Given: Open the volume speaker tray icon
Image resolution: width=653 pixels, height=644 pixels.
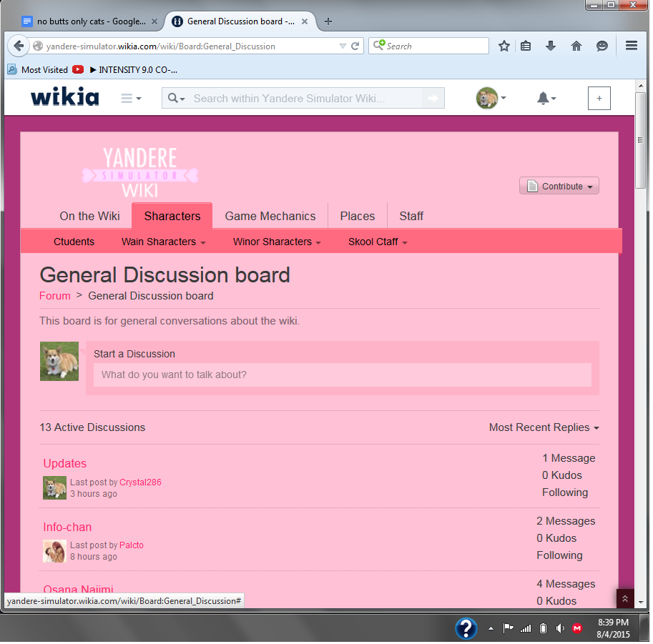Looking at the screenshot, I should (561, 628).
